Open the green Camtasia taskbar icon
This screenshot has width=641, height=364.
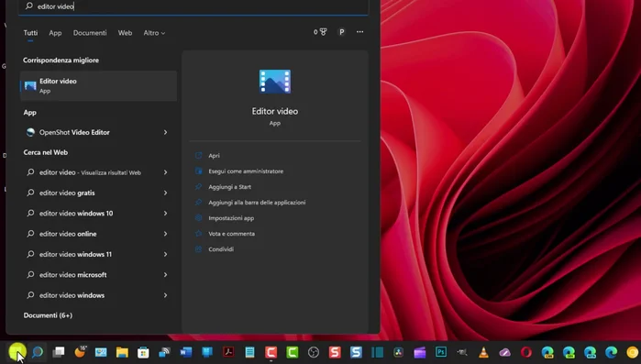point(293,352)
